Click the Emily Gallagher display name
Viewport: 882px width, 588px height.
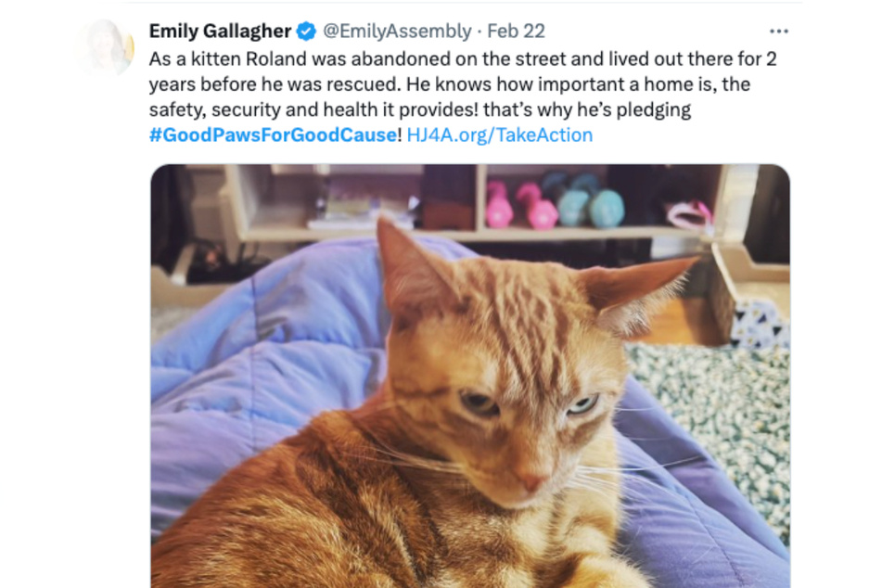pyautogui.click(x=220, y=31)
